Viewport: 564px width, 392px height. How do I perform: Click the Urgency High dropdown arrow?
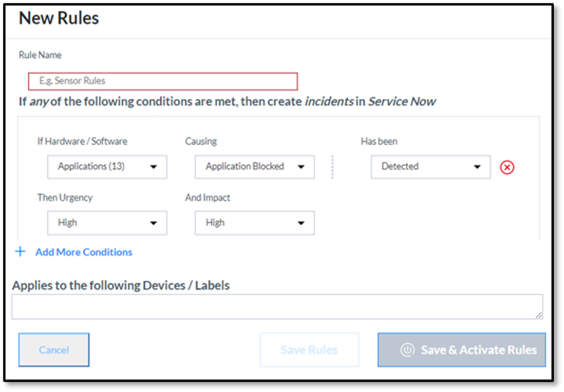pyautogui.click(x=154, y=223)
